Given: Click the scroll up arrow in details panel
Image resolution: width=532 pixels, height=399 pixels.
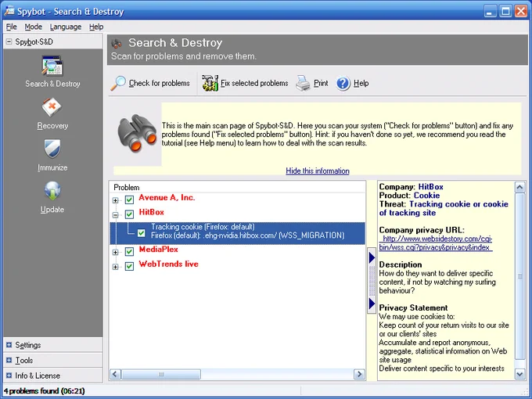Looking at the screenshot, I should (x=519, y=187).
